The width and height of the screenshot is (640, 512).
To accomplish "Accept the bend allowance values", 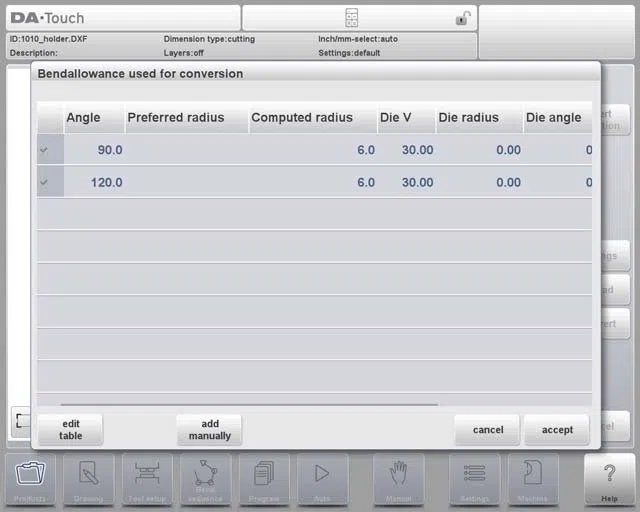I will click(x=557, y=430).
